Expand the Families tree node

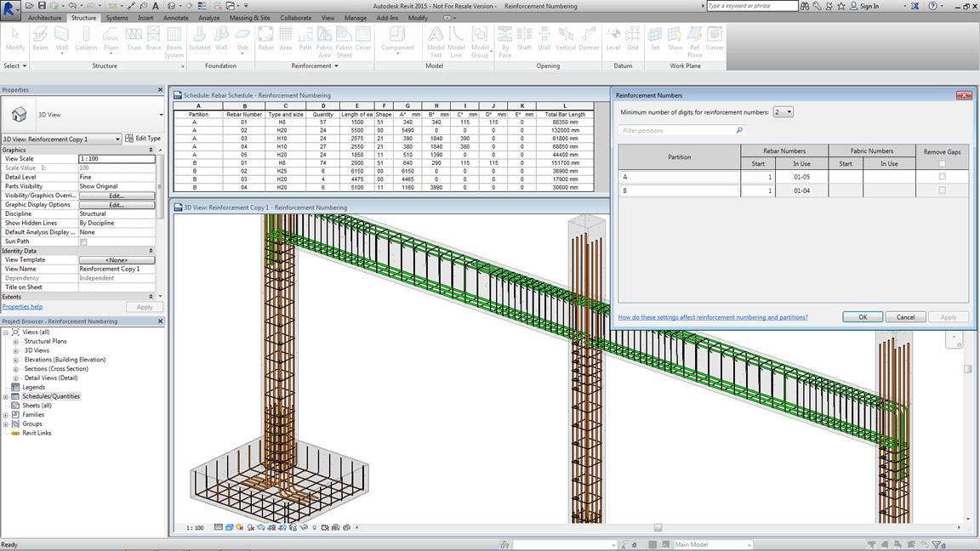coord(6,415)
